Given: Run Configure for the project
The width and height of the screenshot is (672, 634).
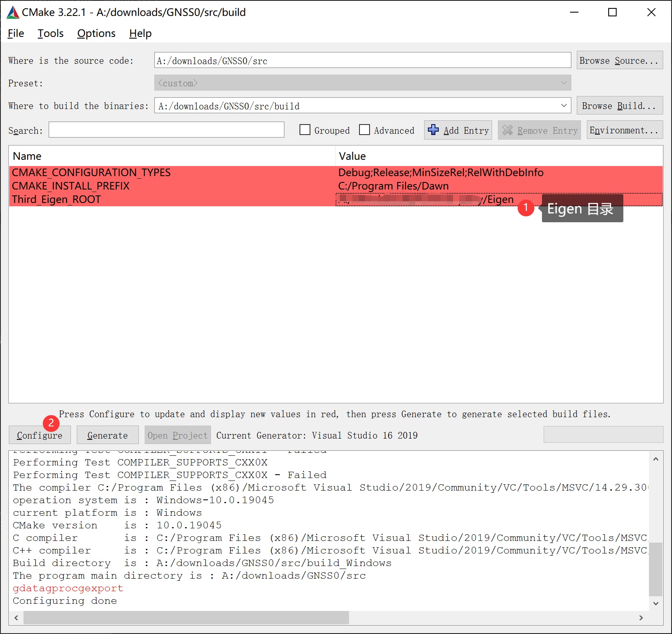Looking at the screenshot, I should tap(40, 435).
